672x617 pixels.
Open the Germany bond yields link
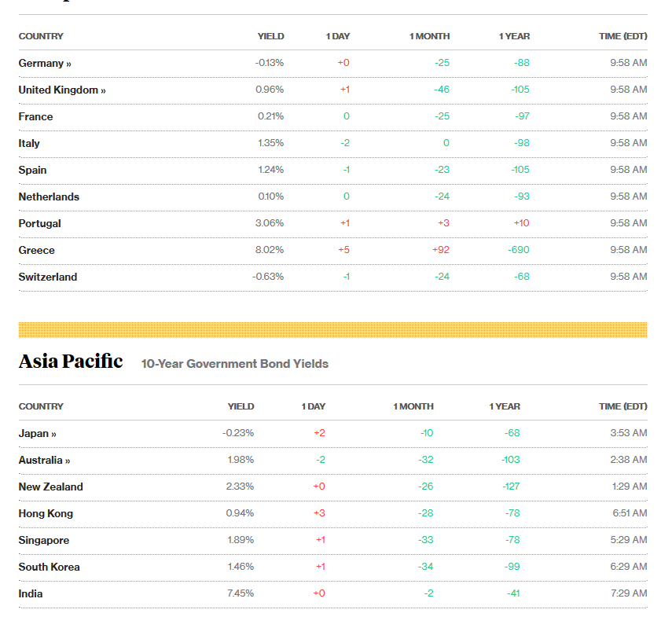pyautogui.click(x=45, y=63)
